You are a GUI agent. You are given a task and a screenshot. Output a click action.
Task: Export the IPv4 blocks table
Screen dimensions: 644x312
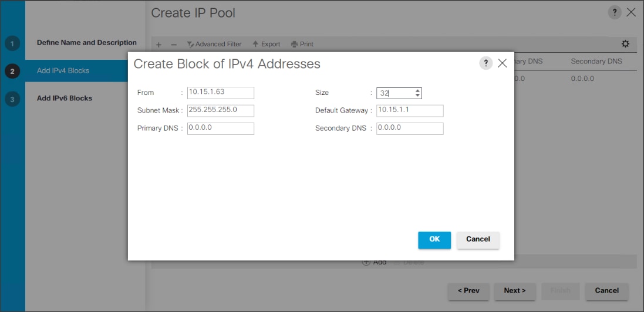point(266,44)
